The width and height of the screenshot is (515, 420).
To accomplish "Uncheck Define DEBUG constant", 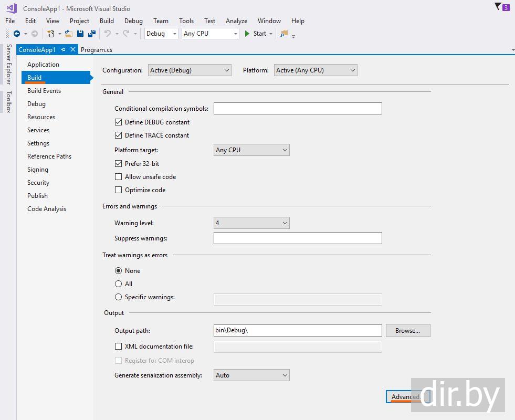I will [x=118, y=122].
